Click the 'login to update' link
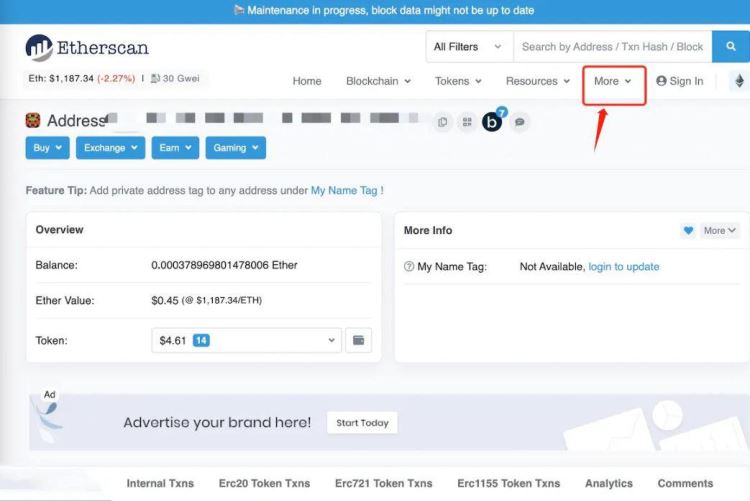Screen dimensions: 750x501 click(x=623, y=267)
